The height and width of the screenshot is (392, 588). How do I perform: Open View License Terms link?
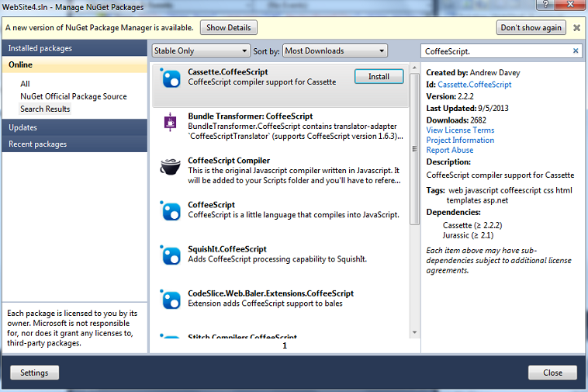[x=460, y=130]
